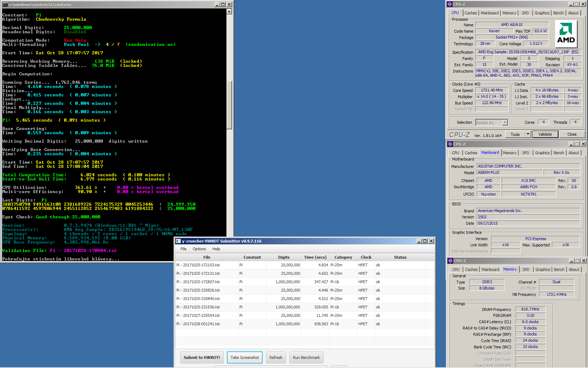Select row Pi - 20171027-235554.txt
The width and height of the screenshot is (588, 368).
[304, 315]
